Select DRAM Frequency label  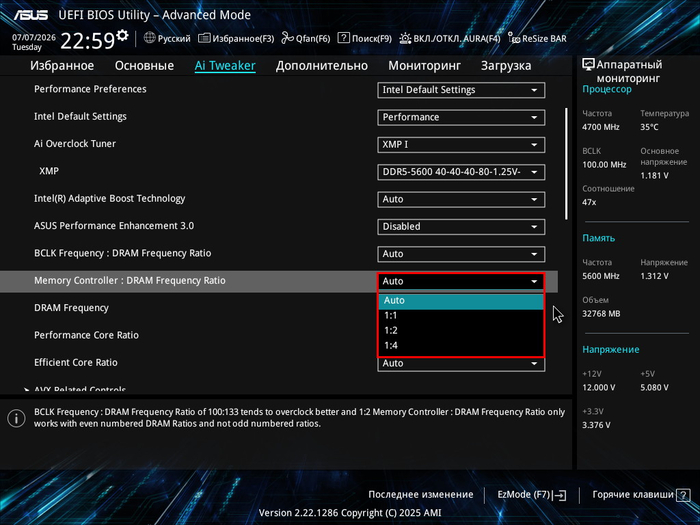[x=71, y=308]
